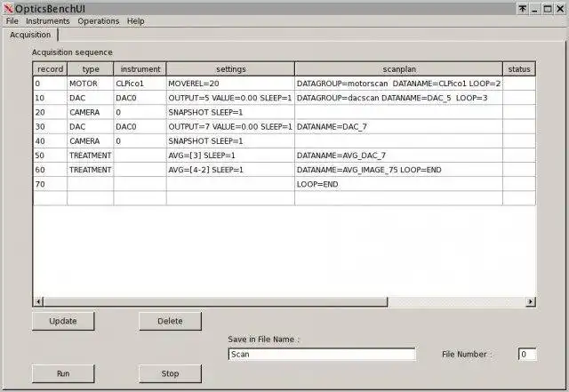Open the File menu
The image size is (569, 392).
click(12, 21)
